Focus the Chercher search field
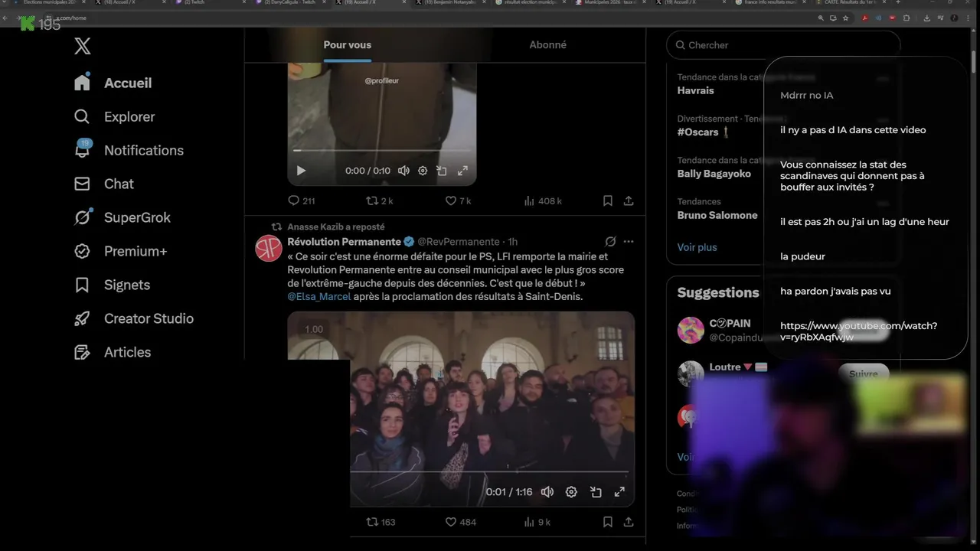980x551 pixels. (x=782, y=45)
